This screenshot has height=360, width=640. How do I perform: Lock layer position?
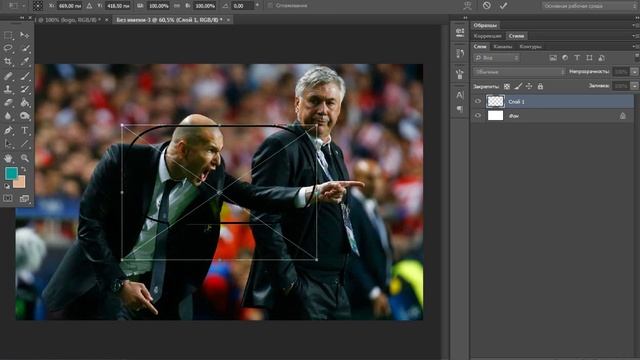pyautogui.click(x=529, y=86)
